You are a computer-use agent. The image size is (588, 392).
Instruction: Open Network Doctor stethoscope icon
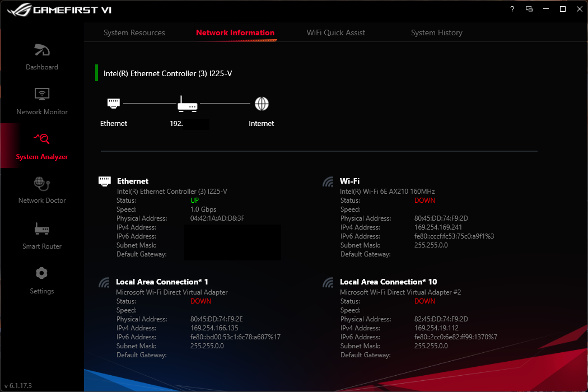click(x=41, y=184)
